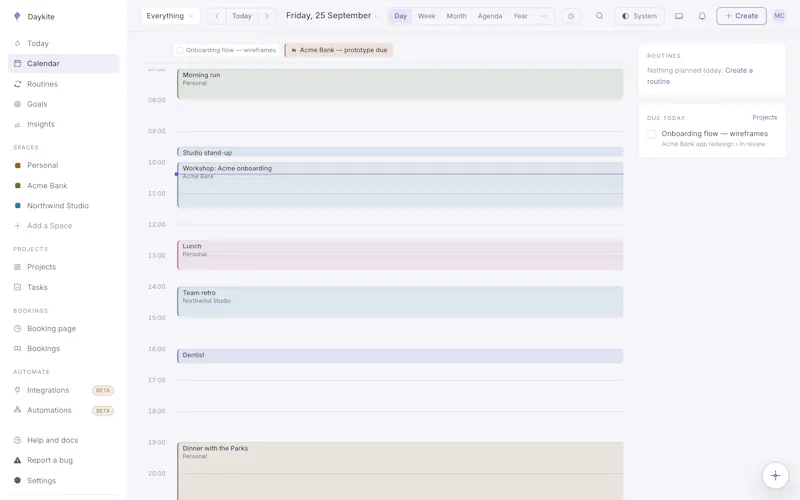Open the Everything filter dropdown

(170, 16)
